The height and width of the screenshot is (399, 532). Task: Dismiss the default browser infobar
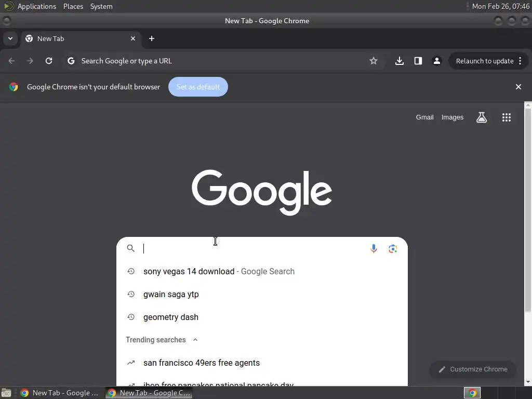click(x=518, y=87)
